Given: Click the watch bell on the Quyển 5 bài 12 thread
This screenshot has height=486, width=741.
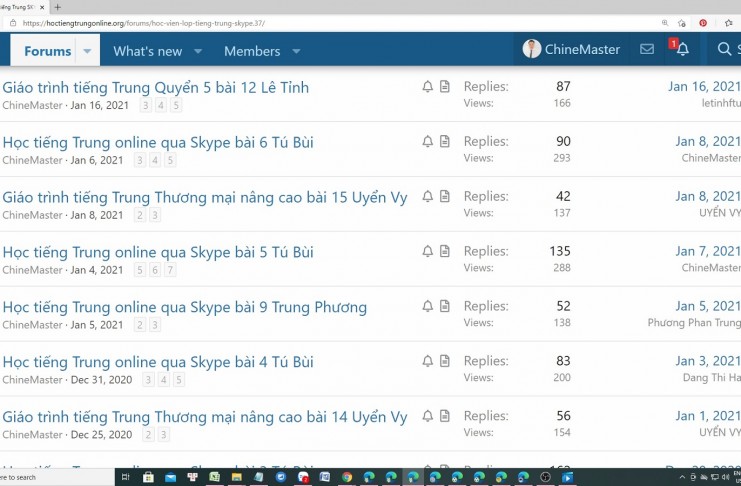Looking at the screenshot, I should coord(427,87).
